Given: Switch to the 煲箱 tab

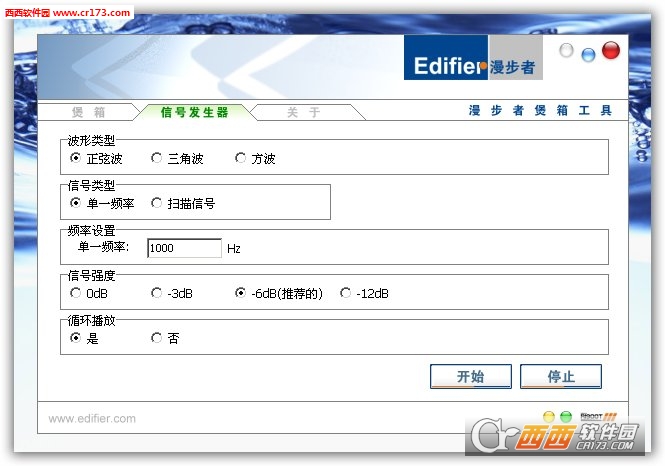Looking at the screenshot, I should [88, 112].
